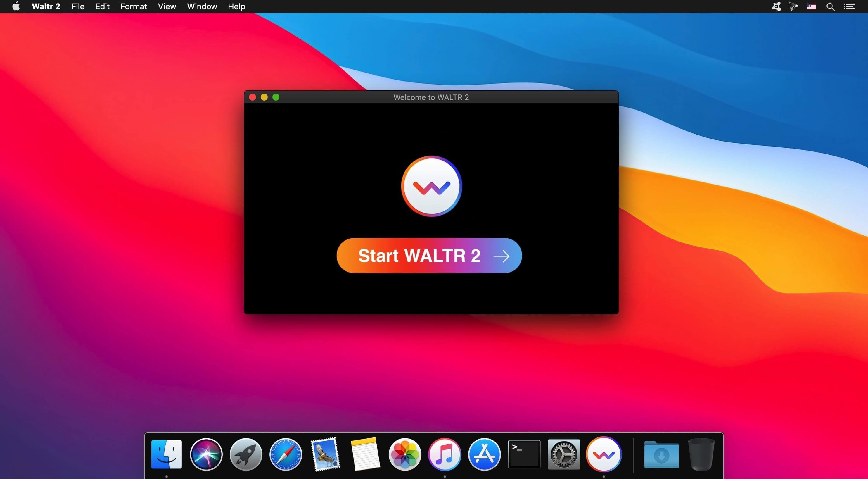Click the cat-face status icon in the menu bar
This screenshot has width=868, height=479.
tap(776, 6)
